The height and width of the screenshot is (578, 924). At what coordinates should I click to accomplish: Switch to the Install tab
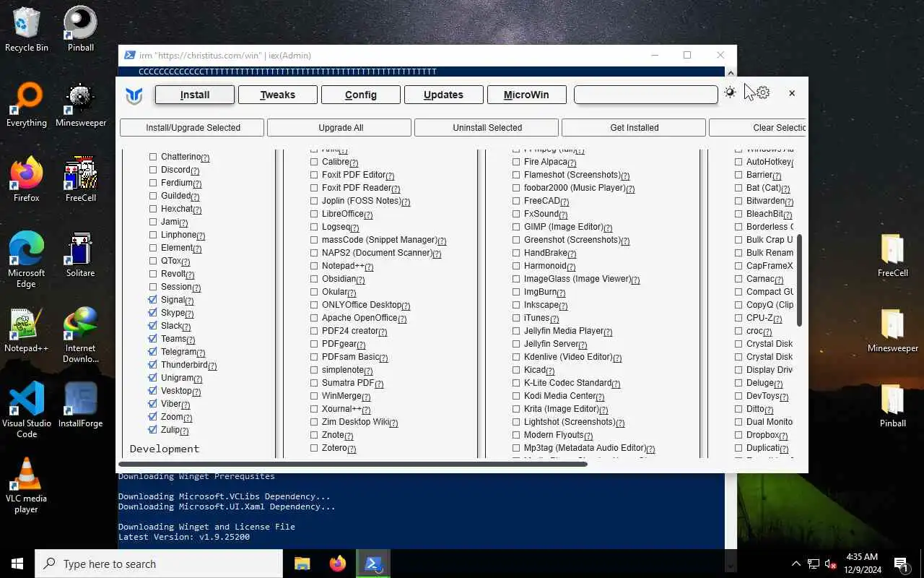tap(195, 95)
